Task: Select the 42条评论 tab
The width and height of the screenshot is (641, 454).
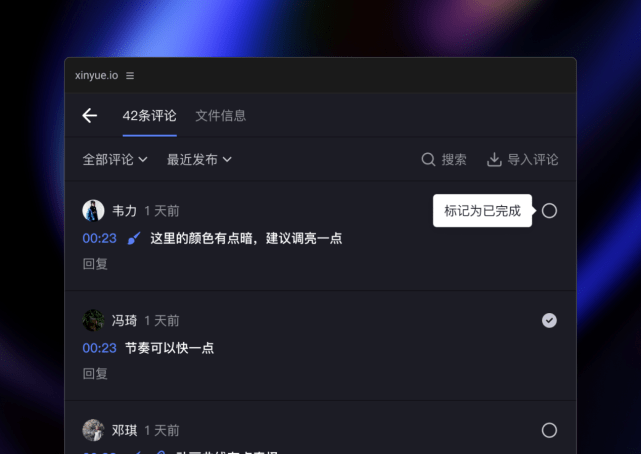Action: pyautogui.click(x=150, y=116)
